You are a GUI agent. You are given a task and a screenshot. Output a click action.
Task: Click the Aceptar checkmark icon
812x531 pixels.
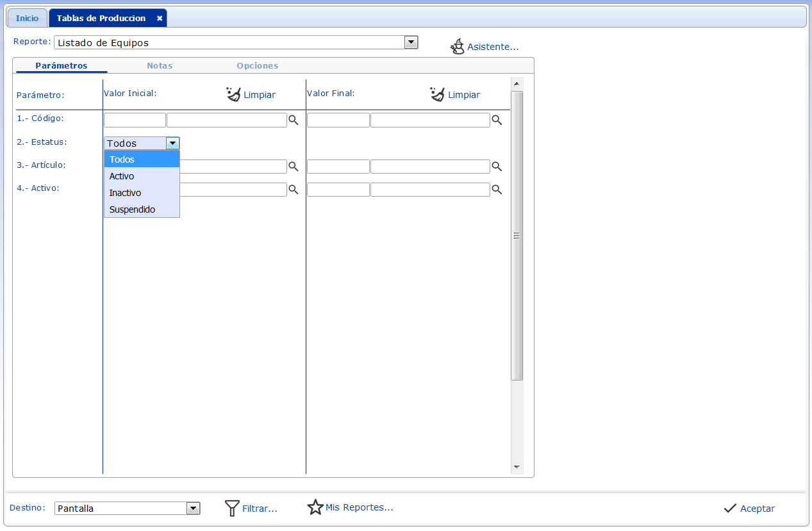[x=730, y=508]
